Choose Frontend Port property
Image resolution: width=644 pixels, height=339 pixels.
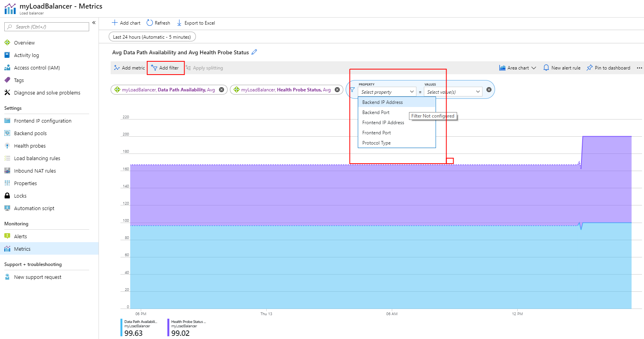pos(397,133)
